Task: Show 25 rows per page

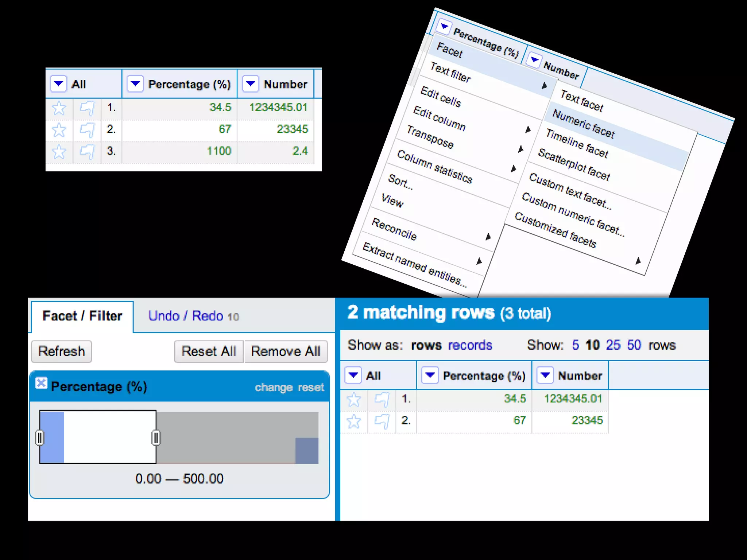Action: pos(613,345)
